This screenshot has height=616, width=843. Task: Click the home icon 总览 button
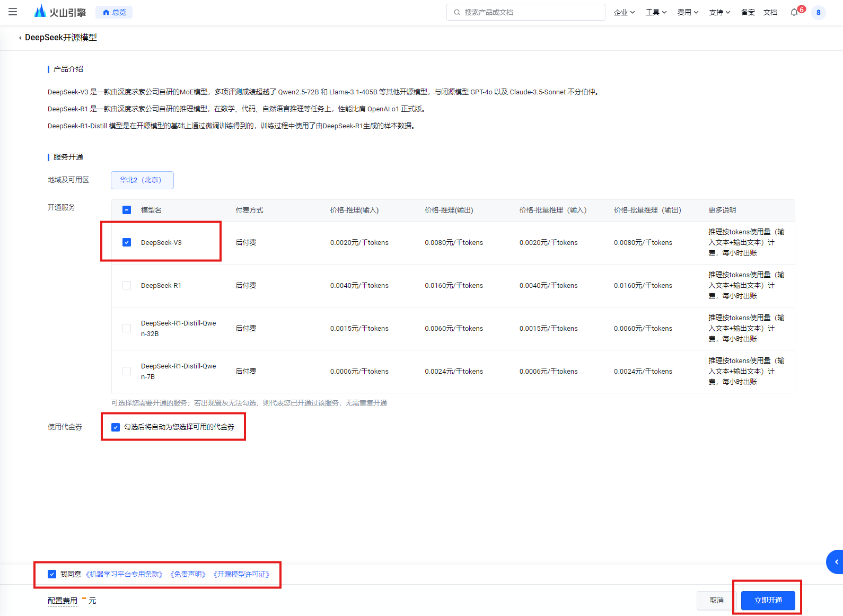pos(114,12)
